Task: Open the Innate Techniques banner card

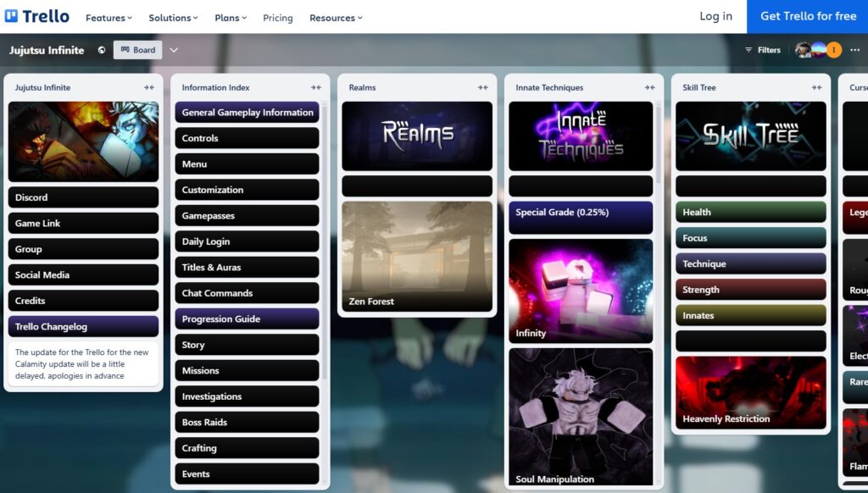Action: (x=581, y=136)
